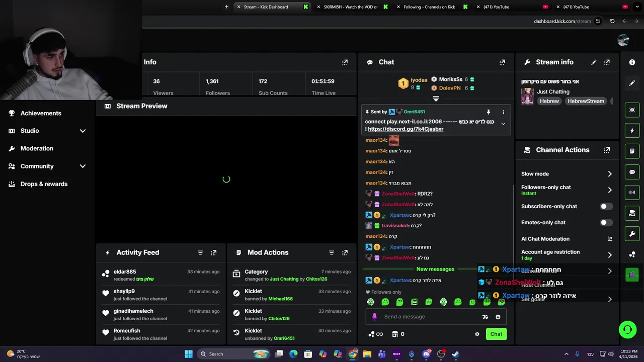Image resolution: width=644 pixels, height=362 pixels.
Task: Open Activity Feed filter options
Action: [200, 252]
